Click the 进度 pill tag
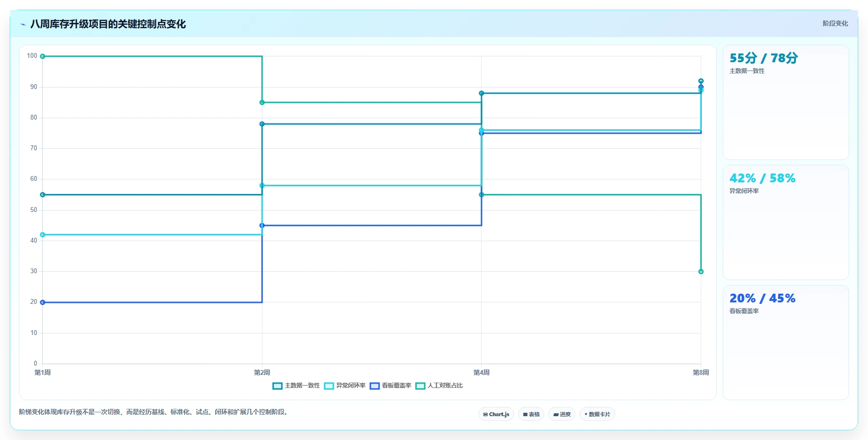The width and height of the screenshot is (868, 440). (562, 414)
